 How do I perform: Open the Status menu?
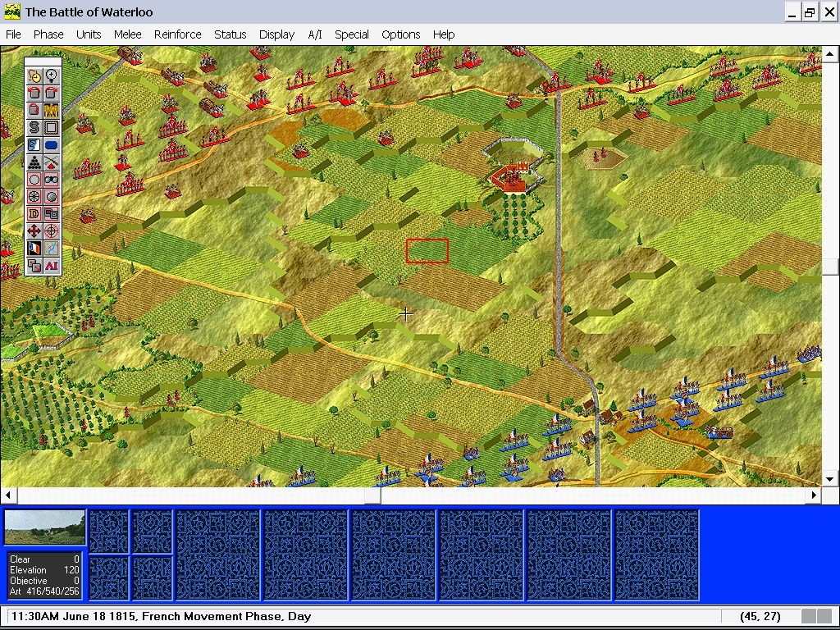tap(230, 34)
